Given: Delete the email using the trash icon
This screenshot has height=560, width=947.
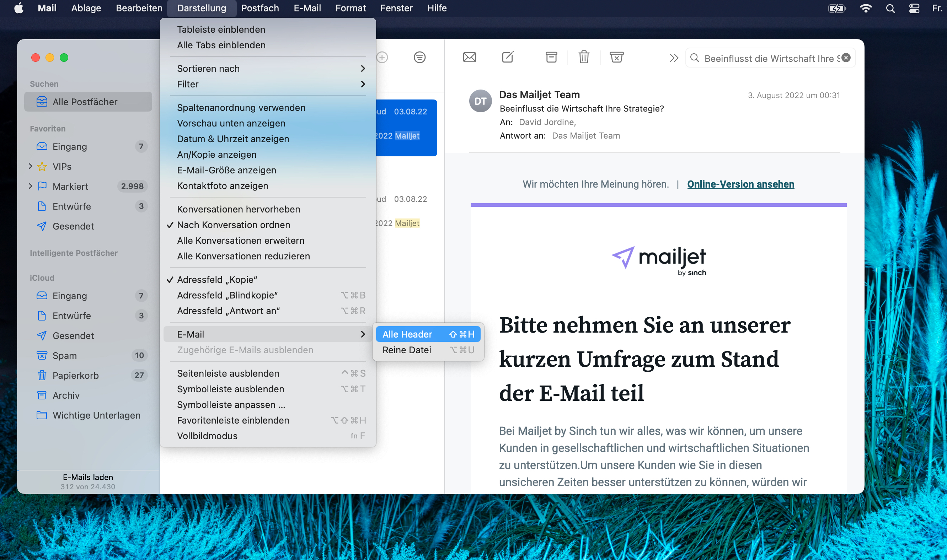Looking at the screenshot, I should [584, 57].
